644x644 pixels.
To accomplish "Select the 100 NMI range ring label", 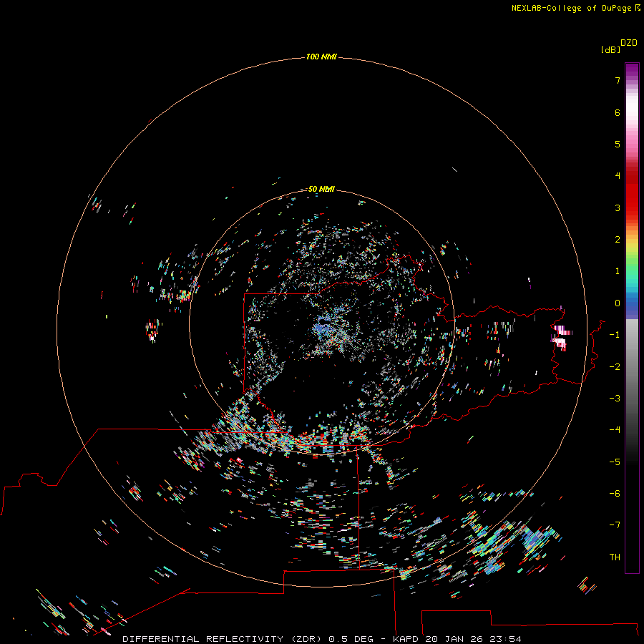I will point(321,57).
